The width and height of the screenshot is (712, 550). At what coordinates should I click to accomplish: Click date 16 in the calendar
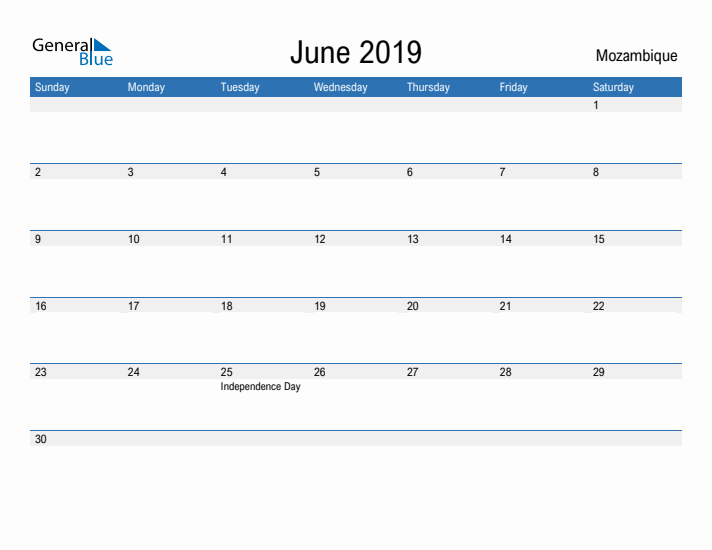41,306
